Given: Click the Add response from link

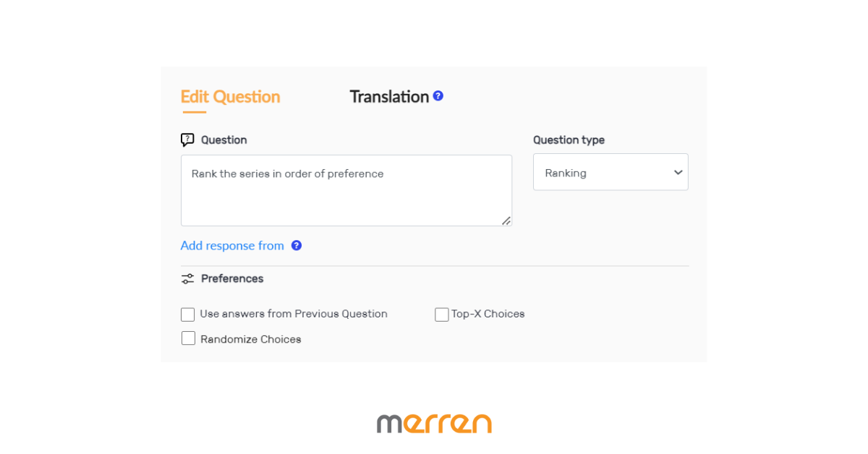Looking at the screenshot, I should tap(232, 246).
